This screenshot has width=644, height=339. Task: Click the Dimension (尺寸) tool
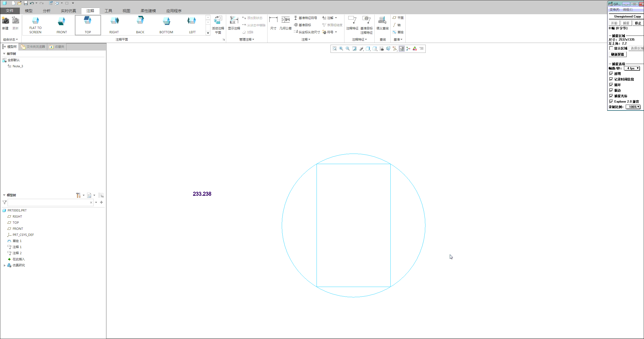tap(273, 23)
